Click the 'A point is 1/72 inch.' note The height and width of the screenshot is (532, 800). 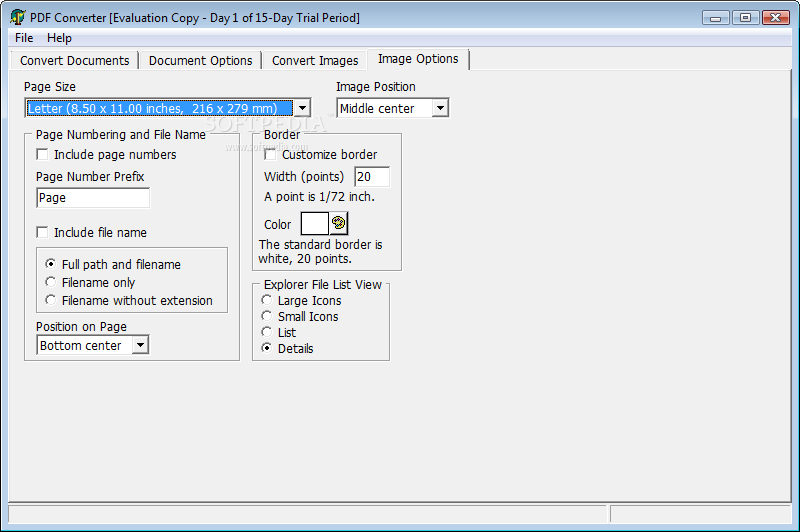coord(319,197)
